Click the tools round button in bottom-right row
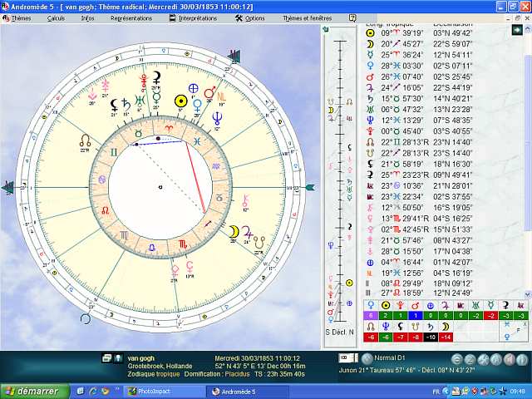 tap(483, 359)
